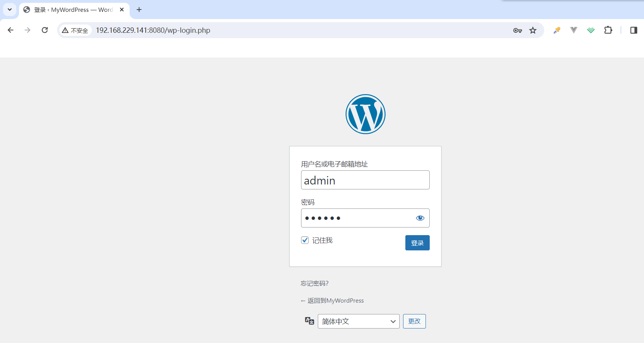The height and width of the screenshot is (343, 644).
Task: Click the 更改 language change button
Action: (414, 321)
